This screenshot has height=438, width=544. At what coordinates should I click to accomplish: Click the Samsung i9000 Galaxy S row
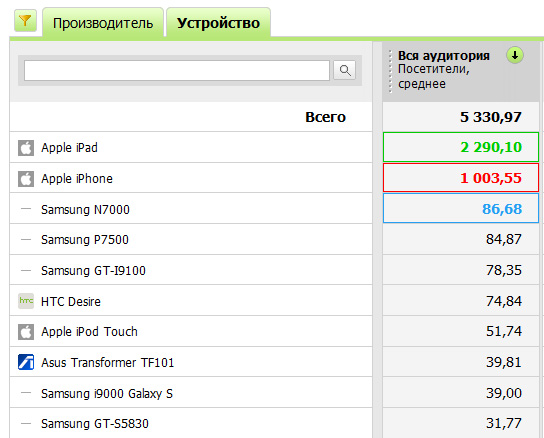(191, 393)
